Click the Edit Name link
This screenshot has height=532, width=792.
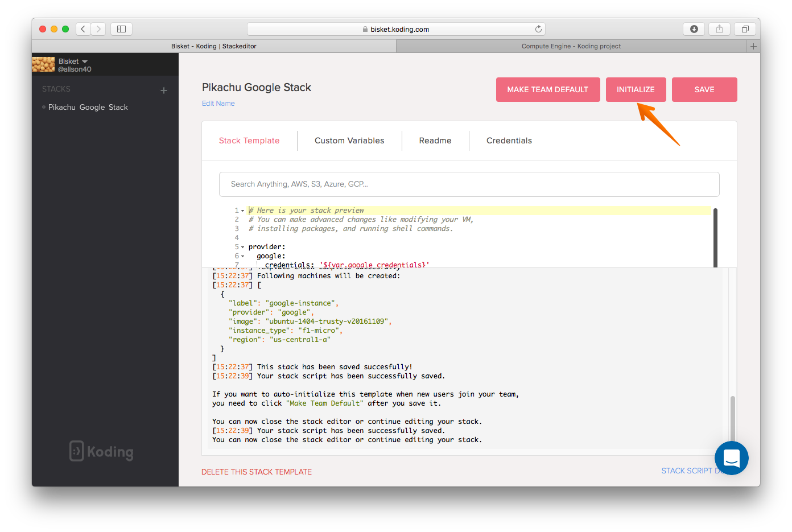pyautogui.click(x=218, y=104)
